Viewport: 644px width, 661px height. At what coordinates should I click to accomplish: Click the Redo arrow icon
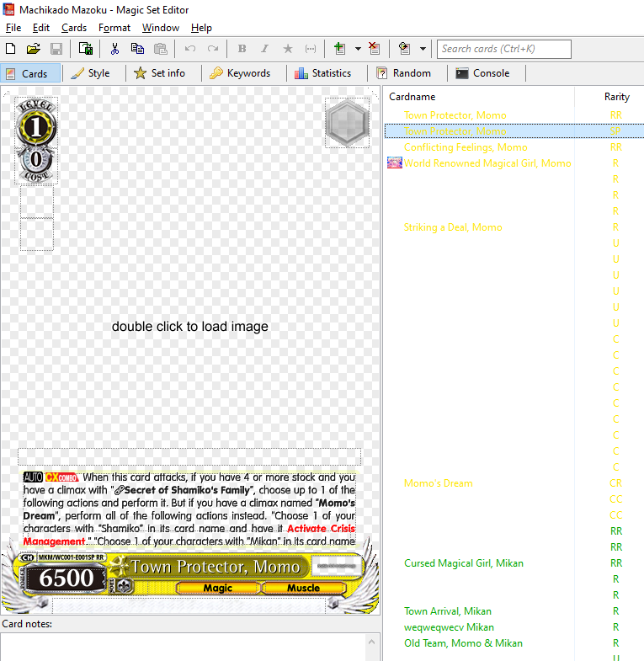point(213,49)
